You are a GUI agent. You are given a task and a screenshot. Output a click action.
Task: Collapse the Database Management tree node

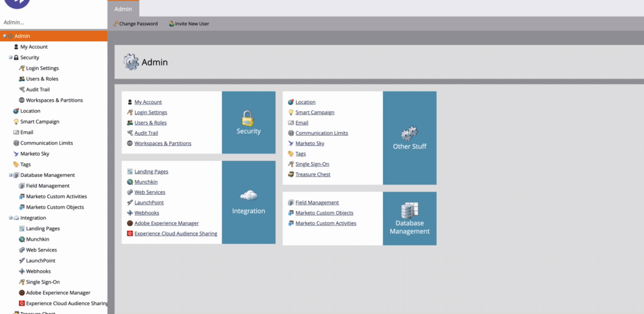click(11, 175)
